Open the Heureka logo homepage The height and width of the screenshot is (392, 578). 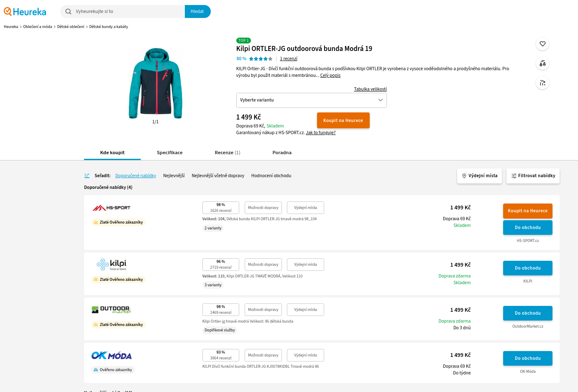(25, 12)
